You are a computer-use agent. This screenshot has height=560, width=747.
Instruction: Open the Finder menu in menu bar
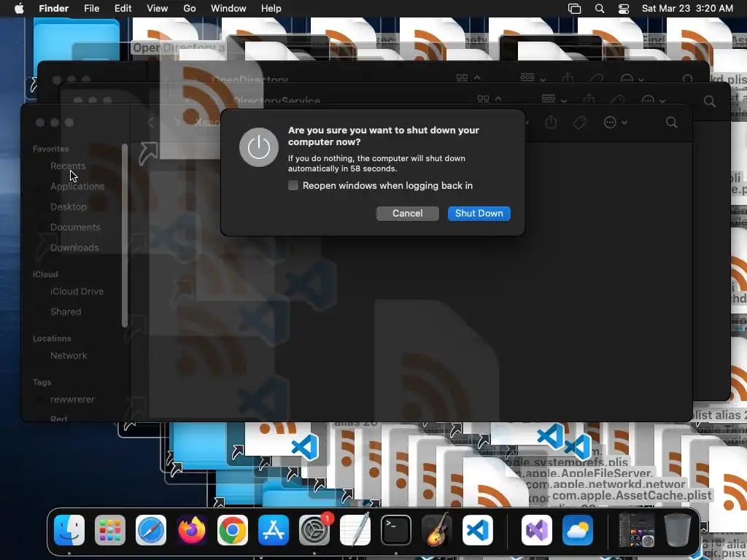[53, 9]
